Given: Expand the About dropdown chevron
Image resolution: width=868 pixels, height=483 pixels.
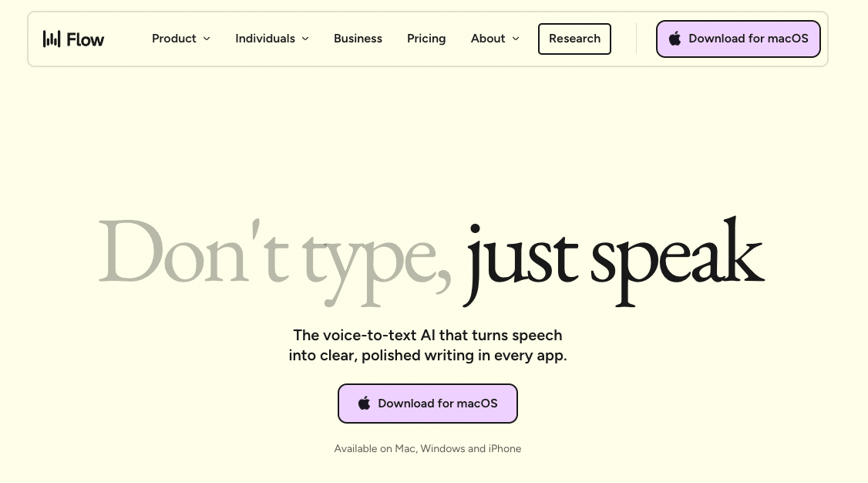Looking at the screenshot, I should (516, 39).
